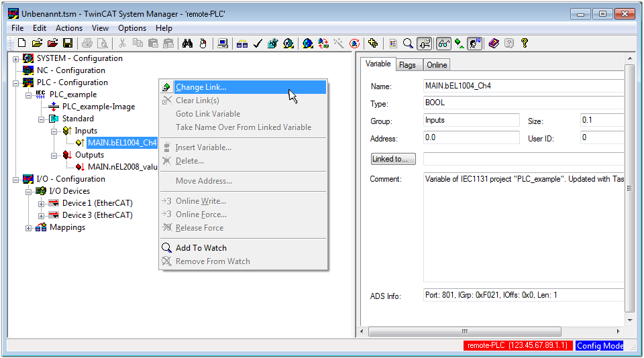Click the horizontal scrollbar in Variable panel

tap(464, 331)
